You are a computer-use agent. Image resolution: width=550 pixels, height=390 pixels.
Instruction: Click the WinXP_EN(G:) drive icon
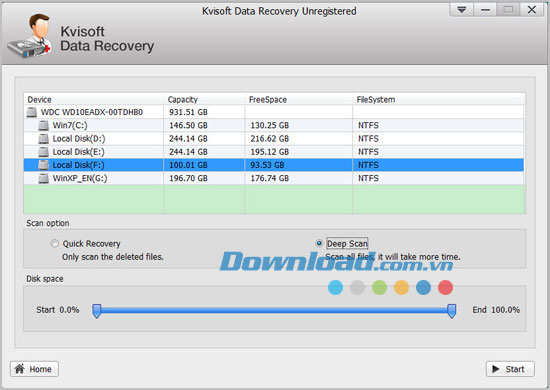[x=43, y=179]
